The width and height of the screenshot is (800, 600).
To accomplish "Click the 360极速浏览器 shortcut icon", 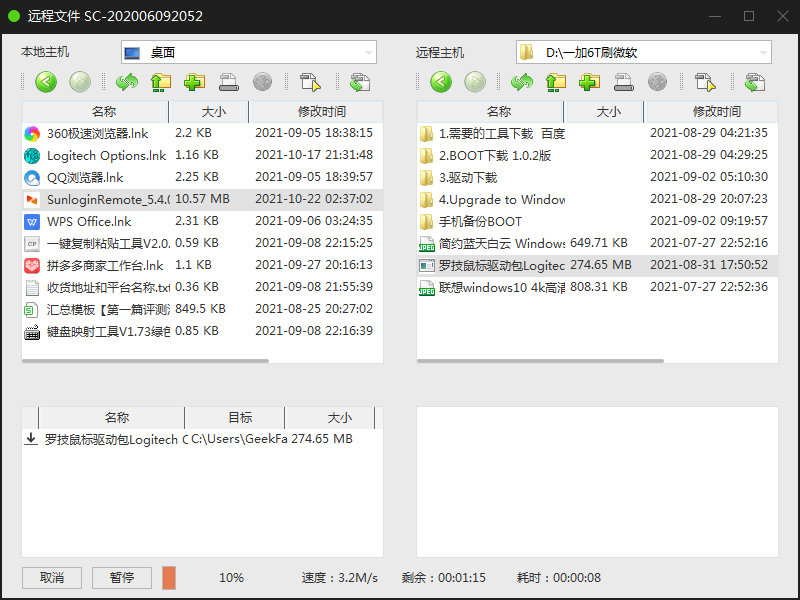I will 32,134.
